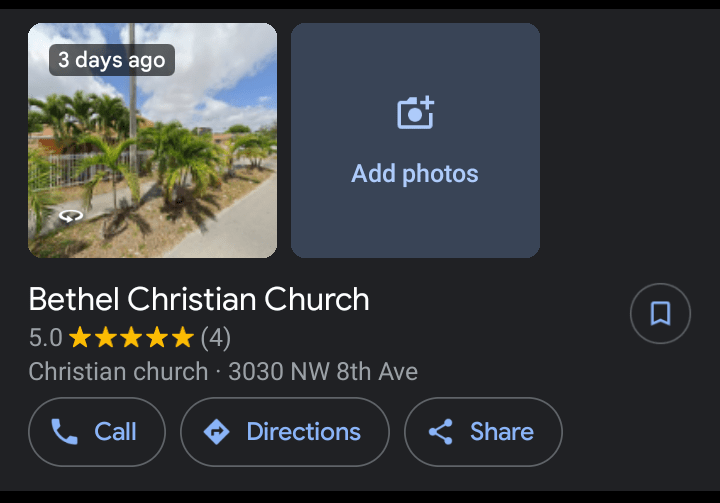Image resolution: width=720 pixels, height=503 pixels.
Task: Click the phone handset icon
Action: 64,432
